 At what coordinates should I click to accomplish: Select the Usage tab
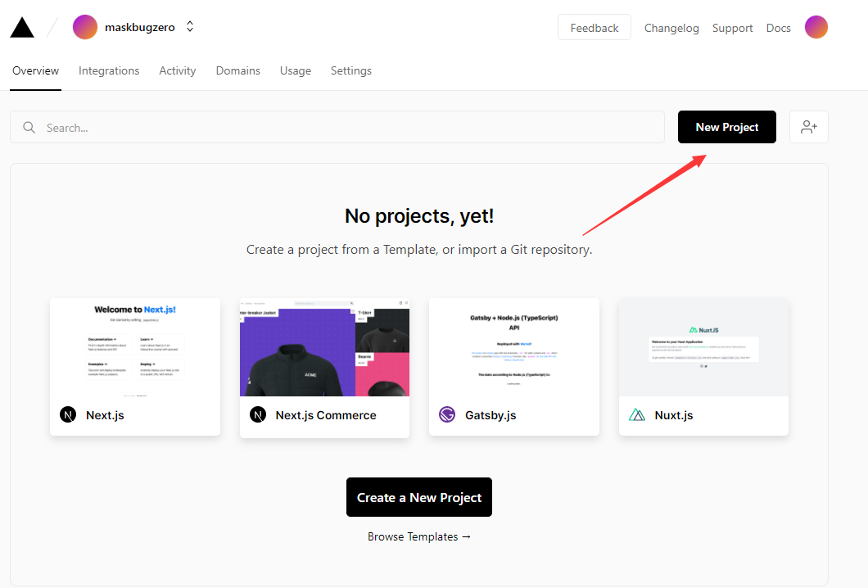(x=296, y=71)
